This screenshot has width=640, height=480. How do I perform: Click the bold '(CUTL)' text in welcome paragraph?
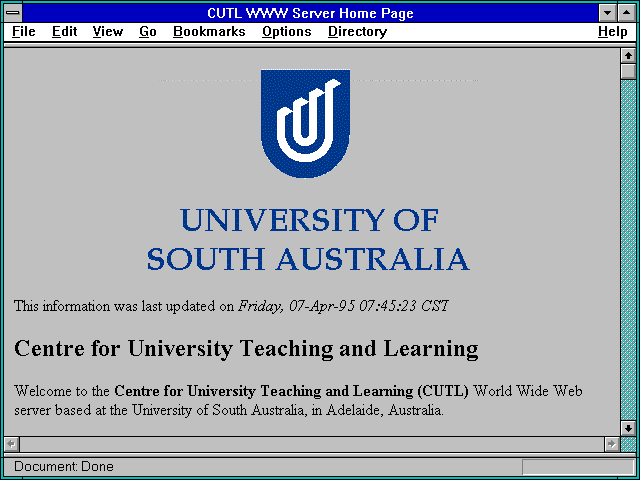(443, 391)
